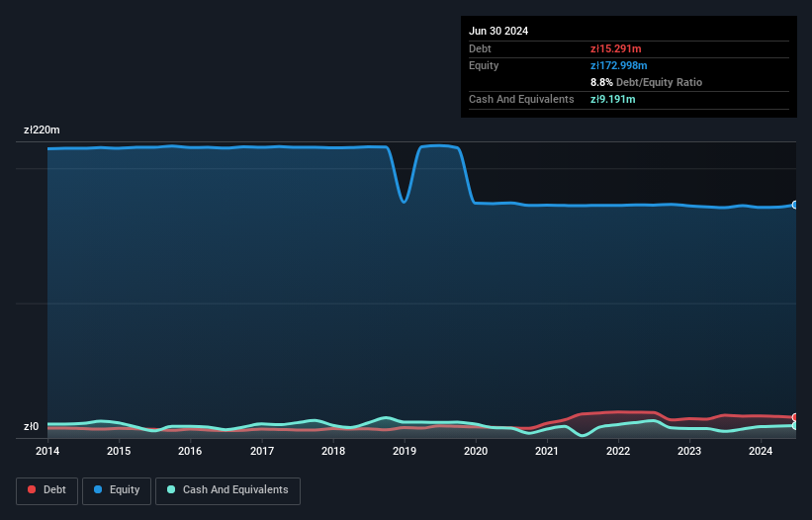
Task: Click the Jun 30 2024 tooltip date
Action: point(498,31)
